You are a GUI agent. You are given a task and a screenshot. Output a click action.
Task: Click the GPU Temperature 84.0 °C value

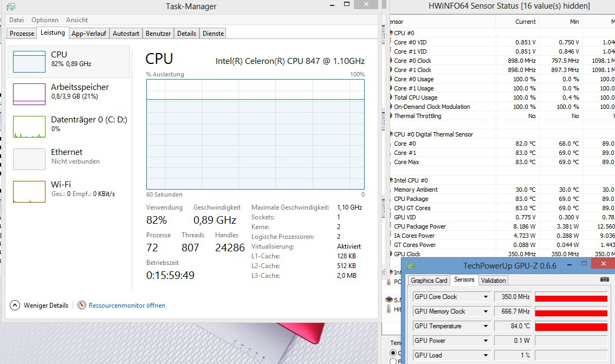(x=513, y=326)
